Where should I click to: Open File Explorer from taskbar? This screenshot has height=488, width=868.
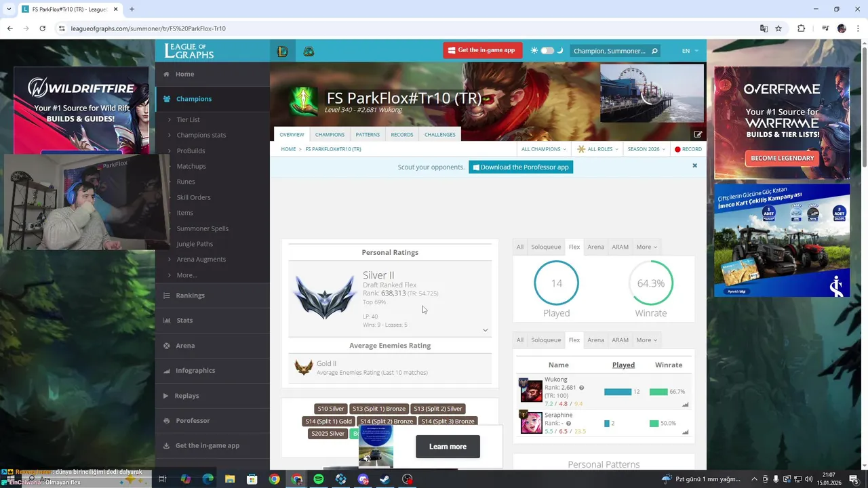(x=230, y=479)
